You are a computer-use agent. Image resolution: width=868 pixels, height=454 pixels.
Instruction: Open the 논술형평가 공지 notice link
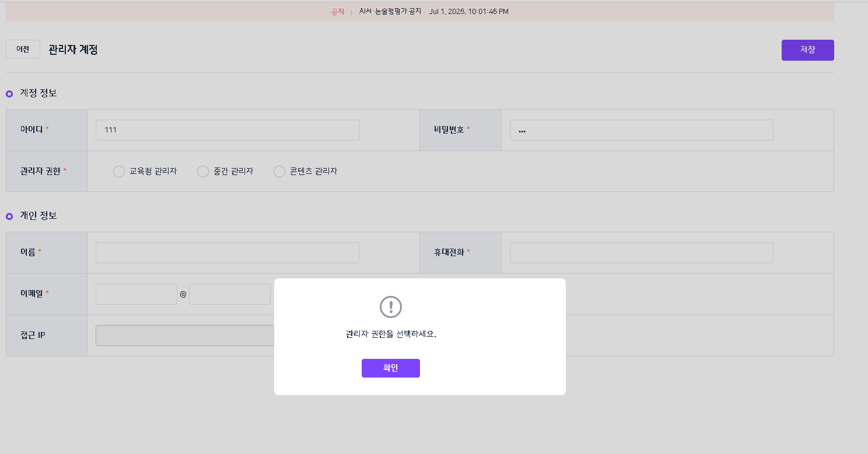click(x=390, y=12)
